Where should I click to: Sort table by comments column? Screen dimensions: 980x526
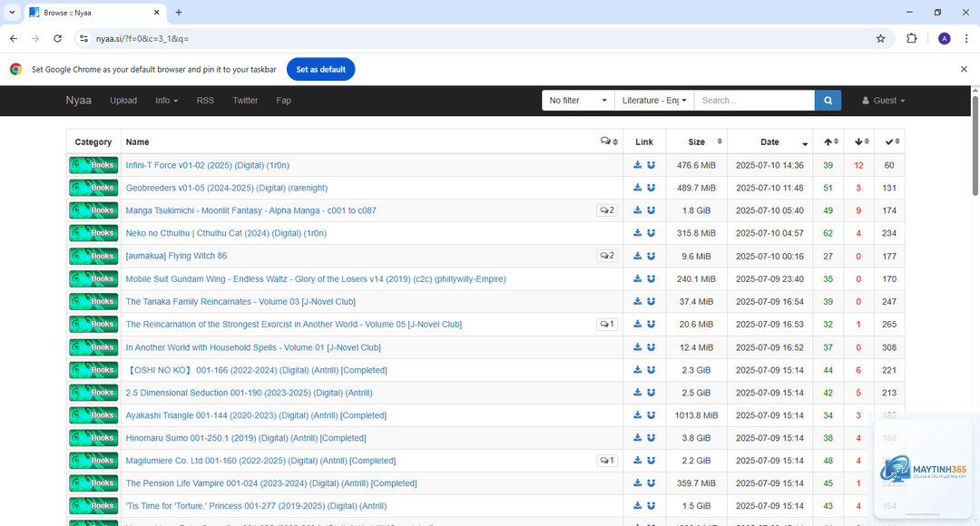pos(610,141)
